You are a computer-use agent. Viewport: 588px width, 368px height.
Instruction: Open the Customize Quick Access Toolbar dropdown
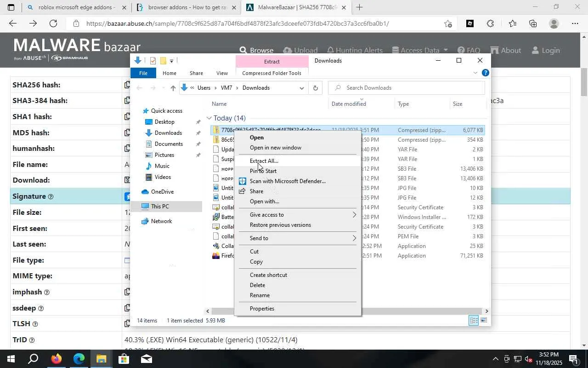click(171, 61)
